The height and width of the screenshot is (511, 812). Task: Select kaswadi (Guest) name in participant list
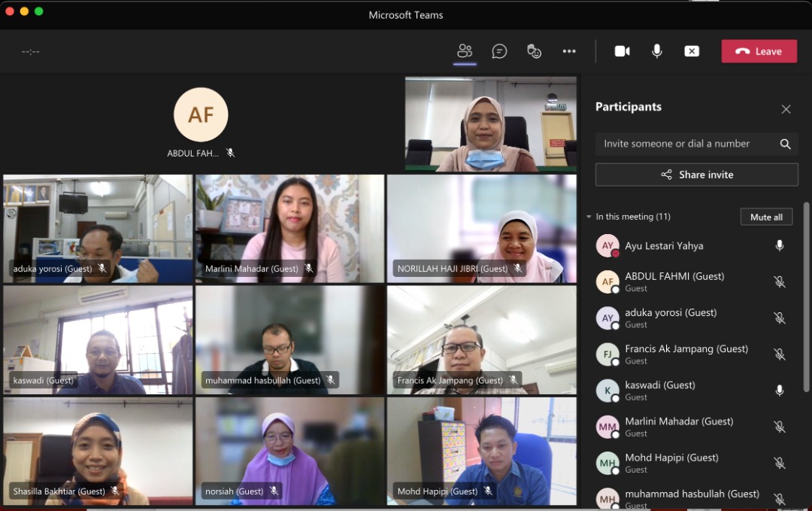click(660, 385)
